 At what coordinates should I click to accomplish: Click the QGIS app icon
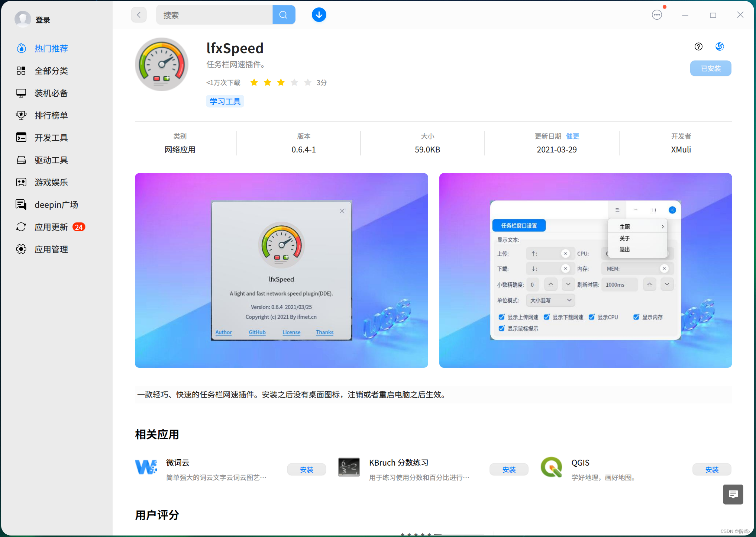pos(552,467)
